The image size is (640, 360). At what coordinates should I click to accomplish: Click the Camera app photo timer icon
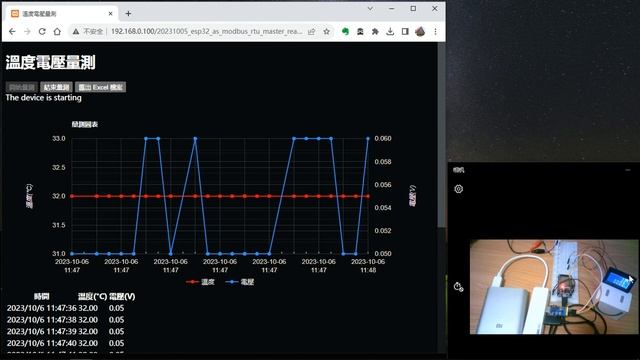458,287
